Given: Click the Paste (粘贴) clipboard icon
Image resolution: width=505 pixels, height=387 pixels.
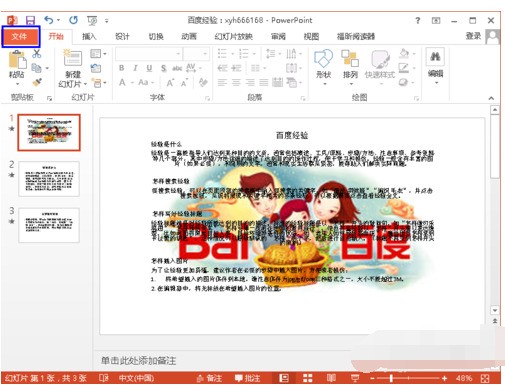Looking at the screenshot, I should point(17,60).
